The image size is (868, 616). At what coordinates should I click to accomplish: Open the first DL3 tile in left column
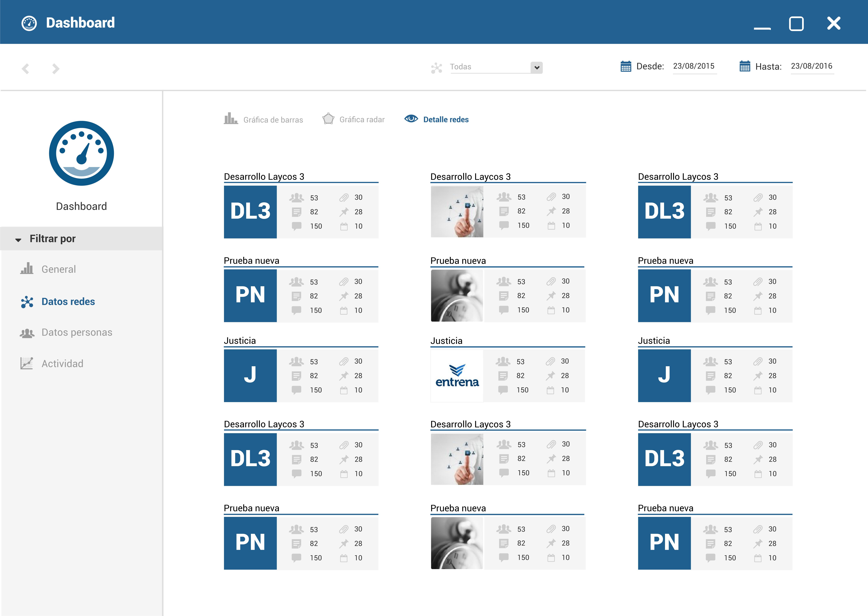coord(250,212)
